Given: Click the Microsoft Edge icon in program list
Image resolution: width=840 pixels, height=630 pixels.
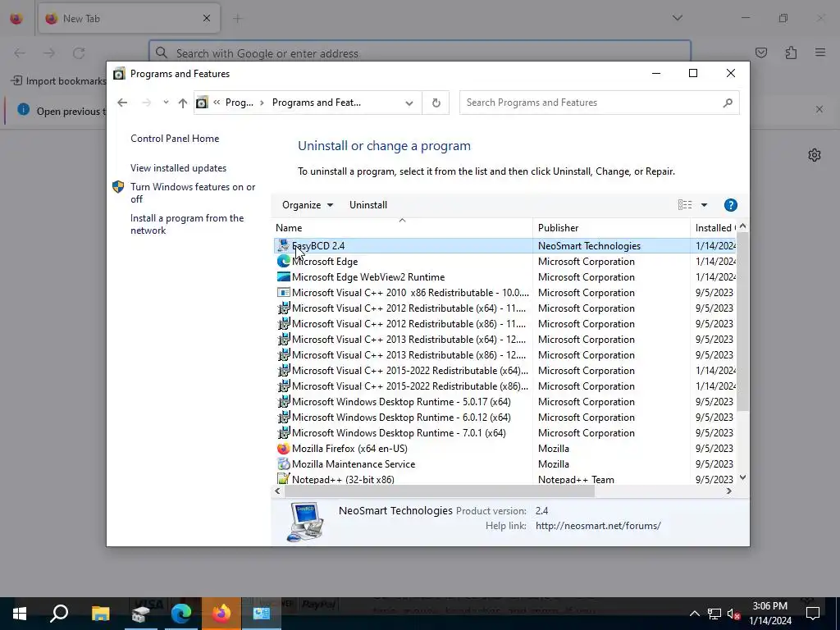Looking at the screenshot, I should (x=283, y=262).
